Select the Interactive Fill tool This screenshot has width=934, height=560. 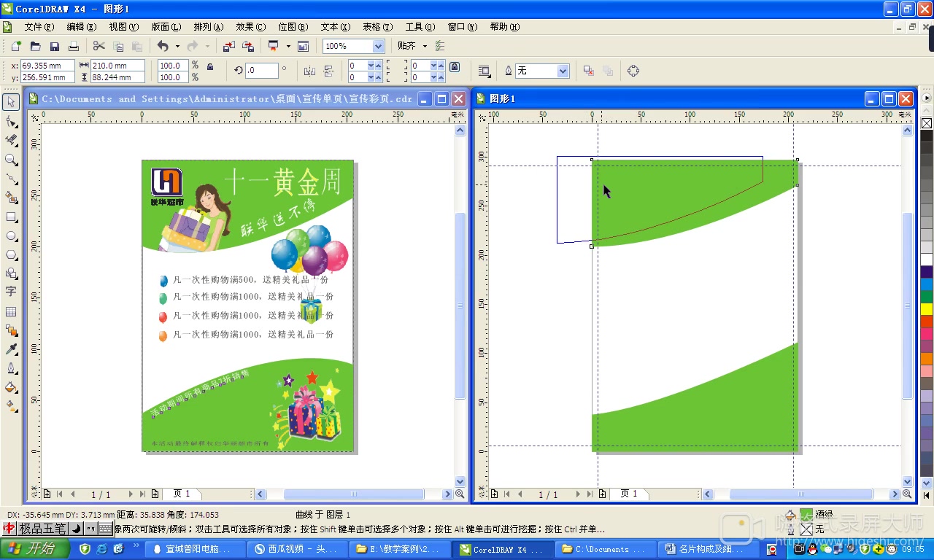11,406
